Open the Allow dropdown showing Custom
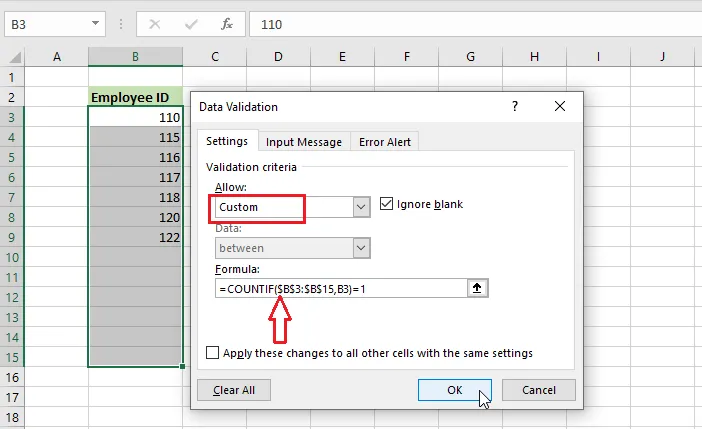 [x=361, y=207]
